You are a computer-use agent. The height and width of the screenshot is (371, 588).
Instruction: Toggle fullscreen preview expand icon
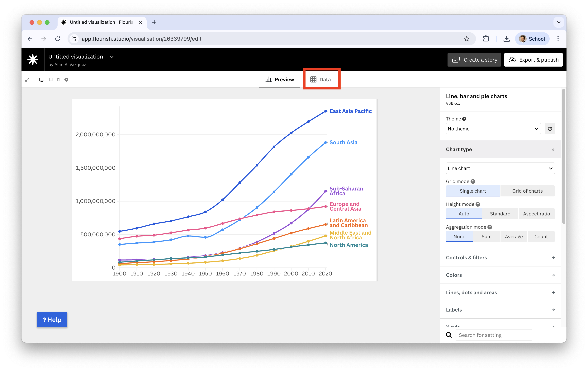click(x=27, y=80)
